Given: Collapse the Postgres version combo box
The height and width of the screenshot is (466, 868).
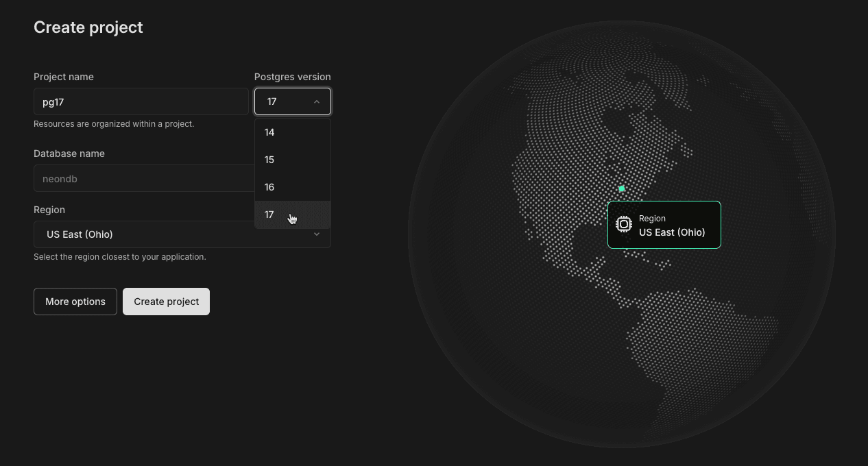Looking at the screenshot, I should [x=292, y=101].
